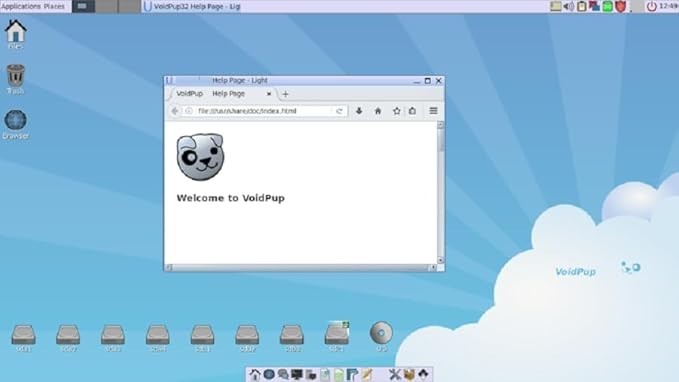Click the leftmost storage tray icon
This screenshot has width=679, height=382.
point(556,6)
